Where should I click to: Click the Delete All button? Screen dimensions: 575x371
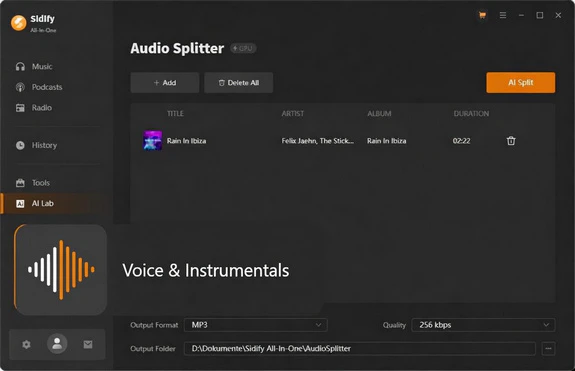pyautogui.click(x=238, y=82)
